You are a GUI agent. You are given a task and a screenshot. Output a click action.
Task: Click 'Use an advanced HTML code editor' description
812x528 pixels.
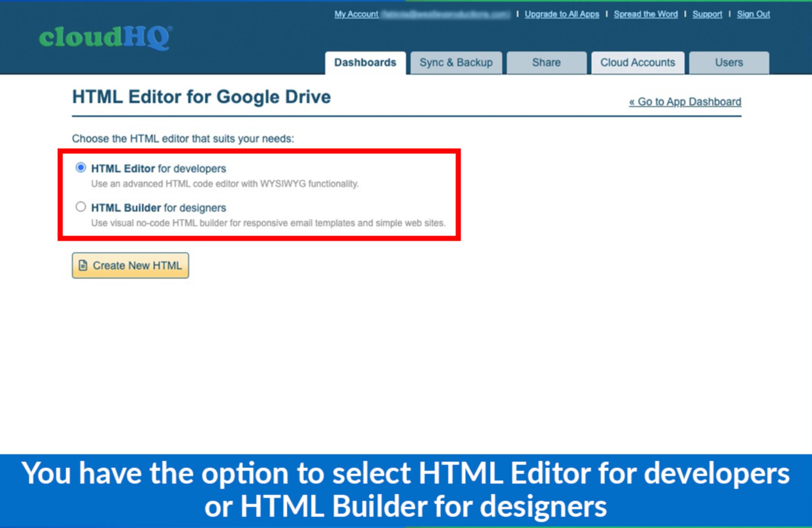click(225, 184)
